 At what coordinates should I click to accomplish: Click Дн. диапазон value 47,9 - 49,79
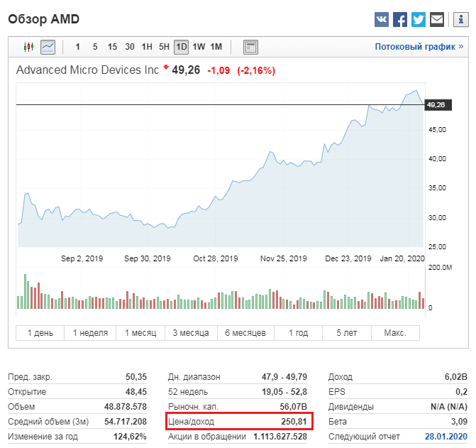tap(284, 377)
